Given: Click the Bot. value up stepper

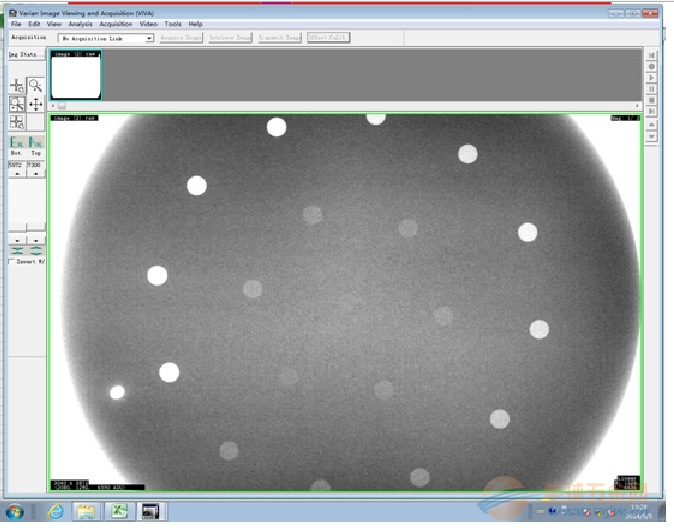Looking at the screenshot, I should pos(17,173).
